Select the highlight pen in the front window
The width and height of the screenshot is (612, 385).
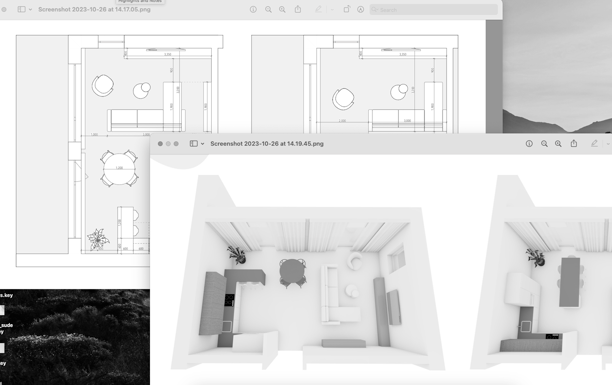point(594,144)
